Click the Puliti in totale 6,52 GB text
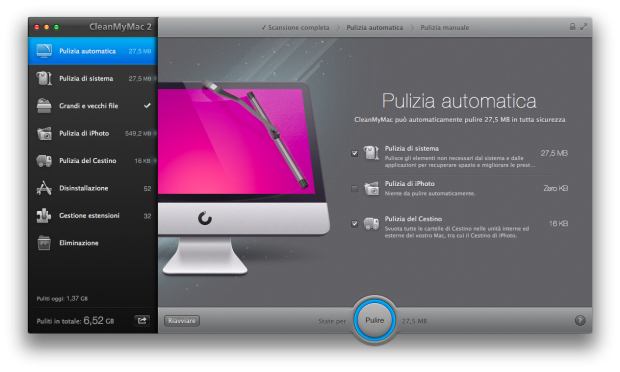The height and width of the screenshot is (372, 620). click(x=75, y=321)
